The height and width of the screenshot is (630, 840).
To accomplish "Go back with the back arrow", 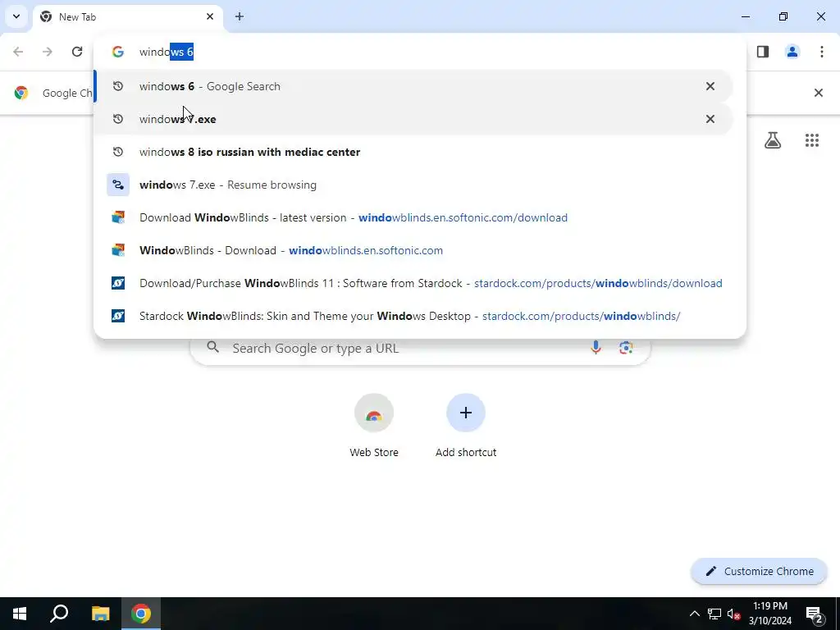I will pyautogui.click(x=18, y=52).
